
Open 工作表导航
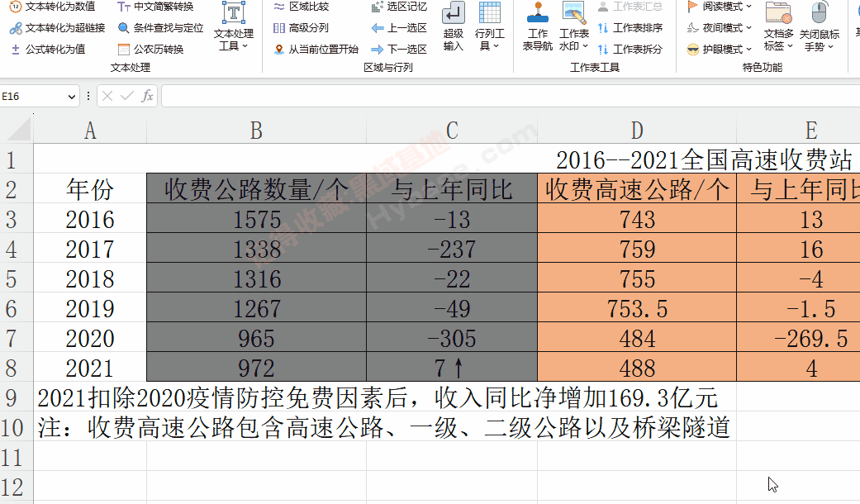tap(538, 26)
